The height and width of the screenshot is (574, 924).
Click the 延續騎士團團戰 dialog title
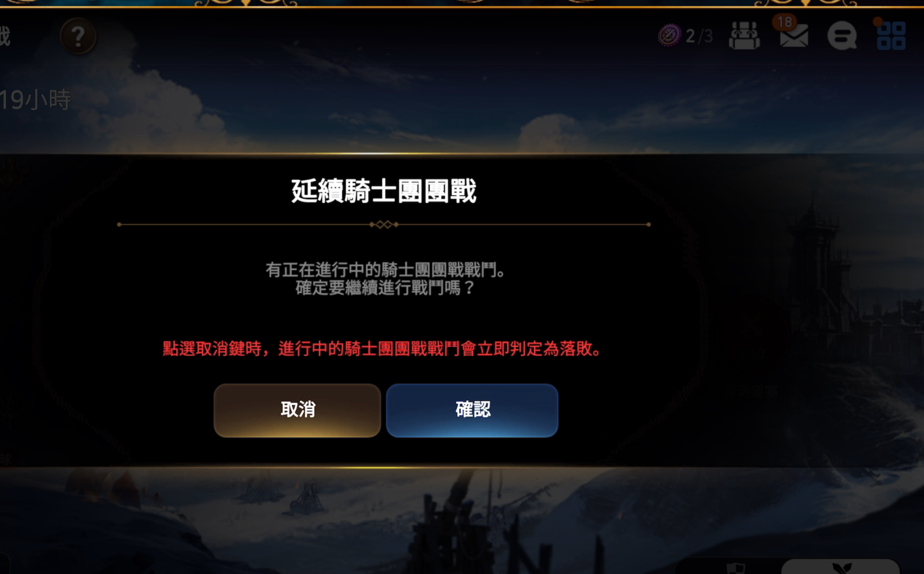[384, 191]
